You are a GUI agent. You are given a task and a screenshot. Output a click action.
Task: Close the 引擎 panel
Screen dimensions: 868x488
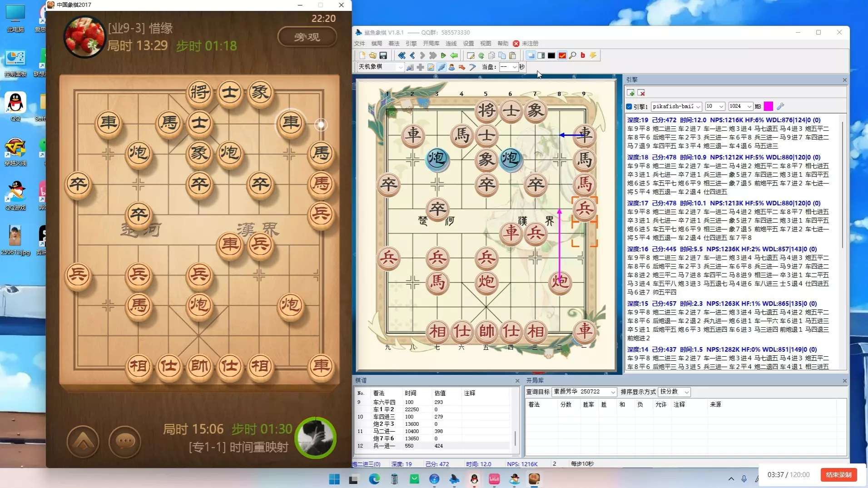[x=844, y=80]
